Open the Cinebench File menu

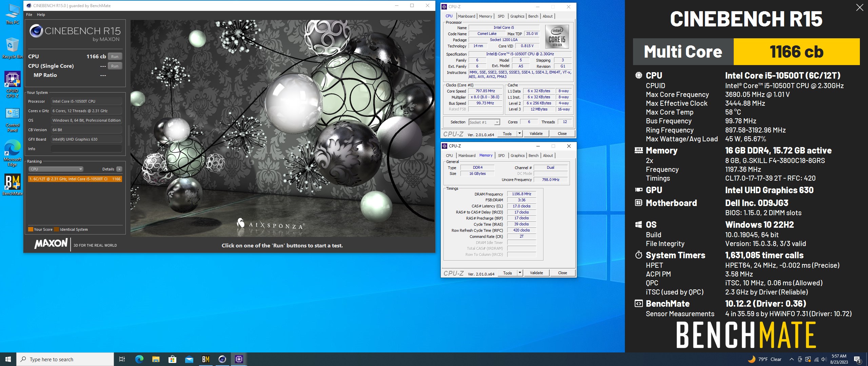[29, 15]
